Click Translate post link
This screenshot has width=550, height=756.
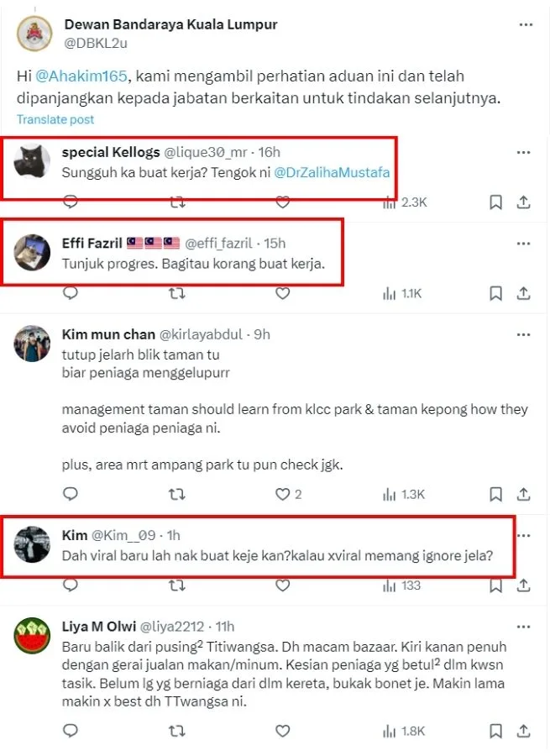point(55,119)
